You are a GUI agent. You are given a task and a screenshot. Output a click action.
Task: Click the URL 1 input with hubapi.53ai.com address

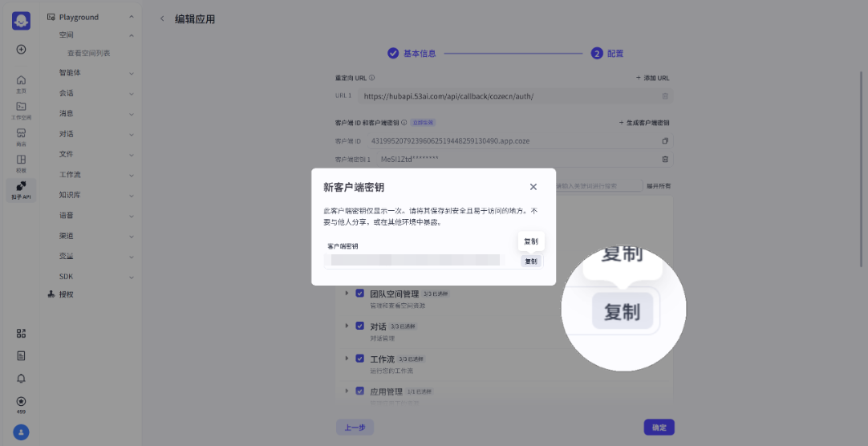515,95
